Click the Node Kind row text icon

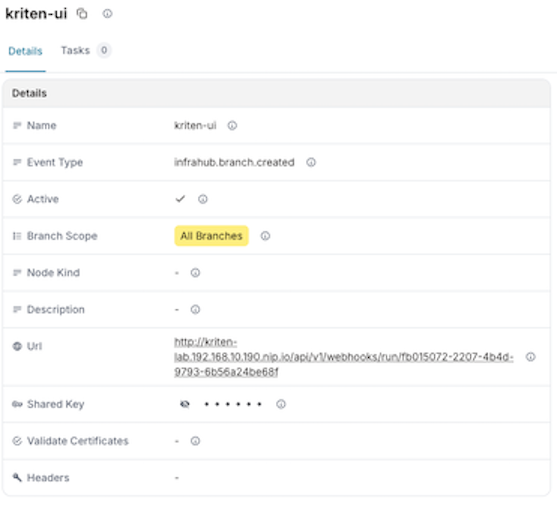17,272
